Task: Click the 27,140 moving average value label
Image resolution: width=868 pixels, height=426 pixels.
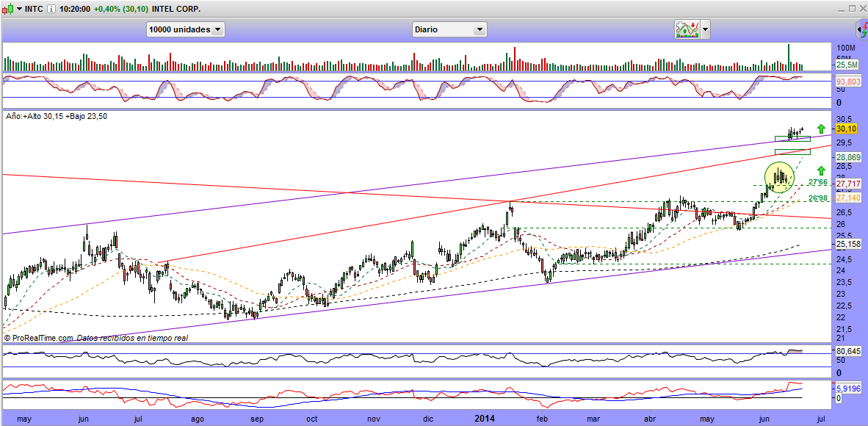Action: (x=847, y=198)
